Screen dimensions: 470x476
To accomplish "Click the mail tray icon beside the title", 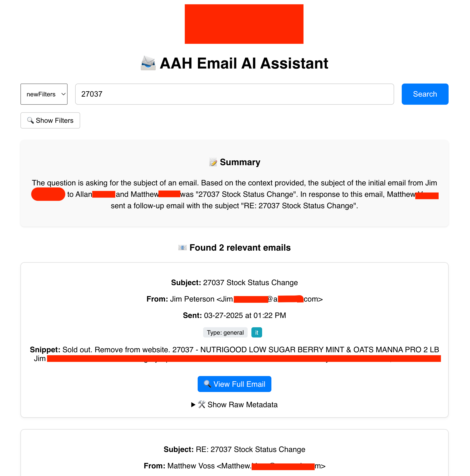I will (148, 63).
